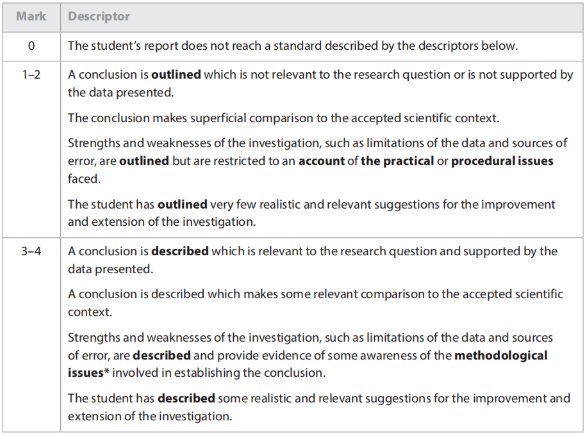Click the superficial comparison sentence

point(283,118)
